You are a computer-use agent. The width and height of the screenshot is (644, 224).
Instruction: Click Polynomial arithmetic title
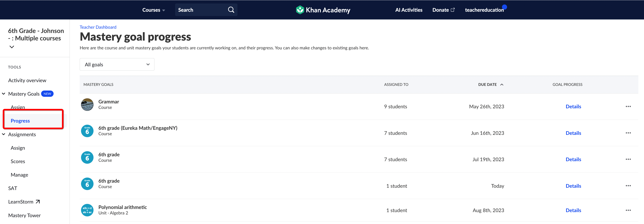pyautogui.click(x=123, y=207)
